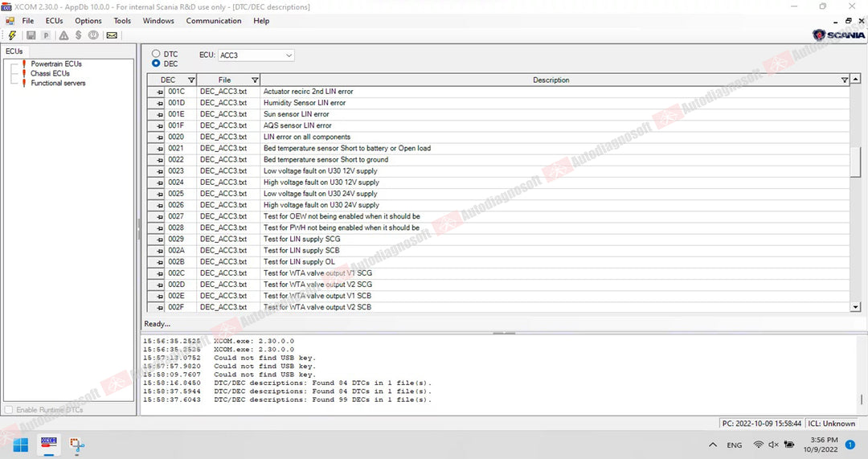Switch to the ECUs panel tab
Screen dimensions: 868x459
click(14, 51)
